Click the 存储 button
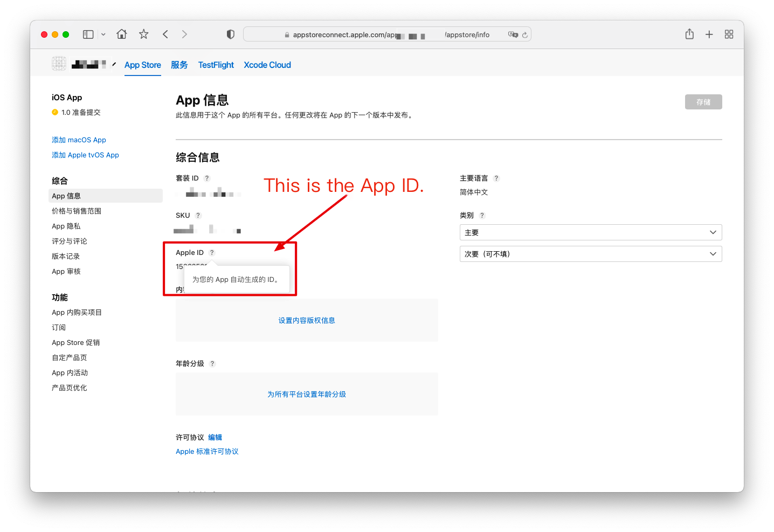The height and width of the screenshot is (532, 774). [703, 101]
